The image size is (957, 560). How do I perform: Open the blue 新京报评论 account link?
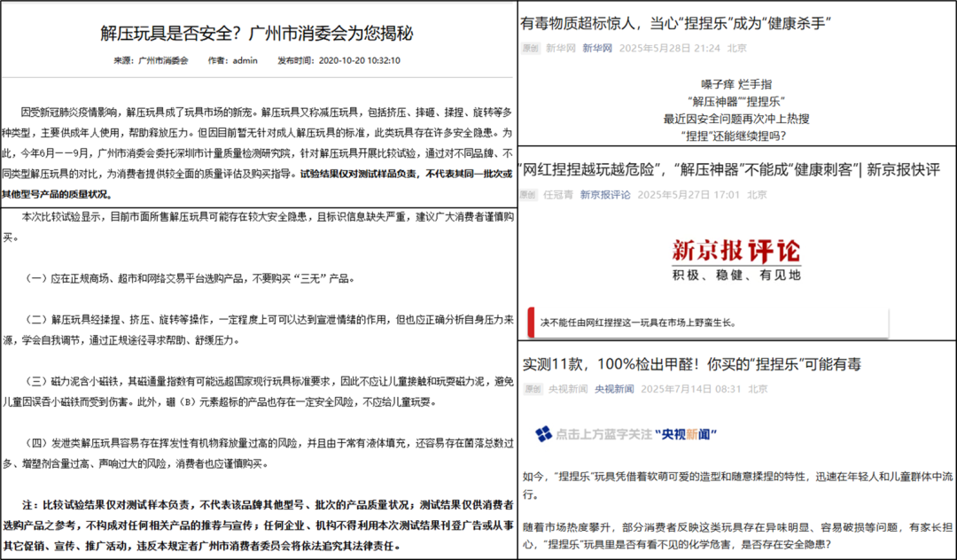point(605,194)
